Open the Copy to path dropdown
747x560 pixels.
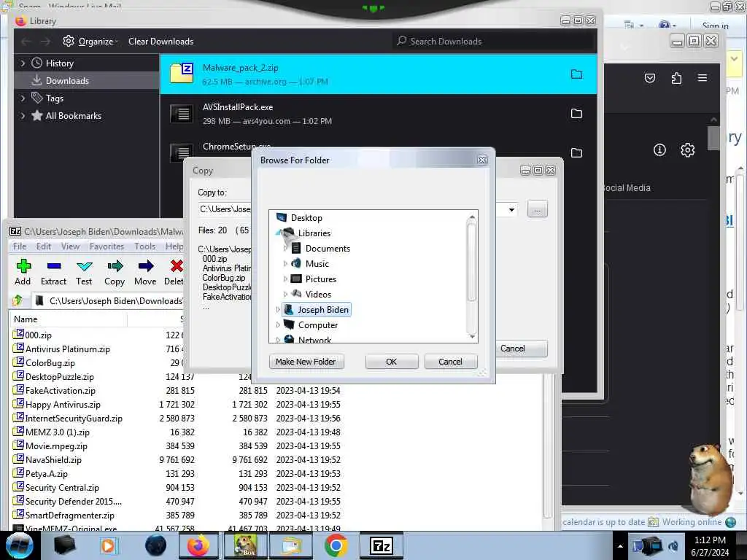pos(511,209)
